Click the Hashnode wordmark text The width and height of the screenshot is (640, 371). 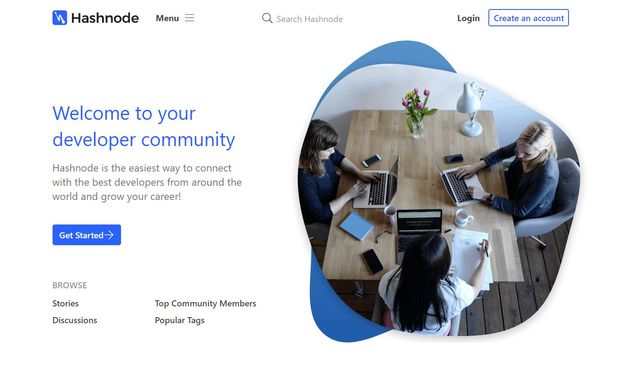(x=105, y=18)
